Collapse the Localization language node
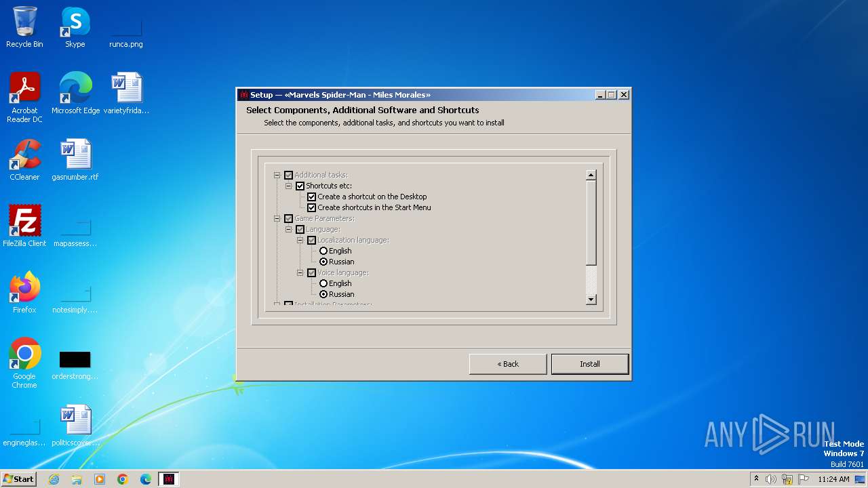The image size is (868, 488). pos(300,240)
